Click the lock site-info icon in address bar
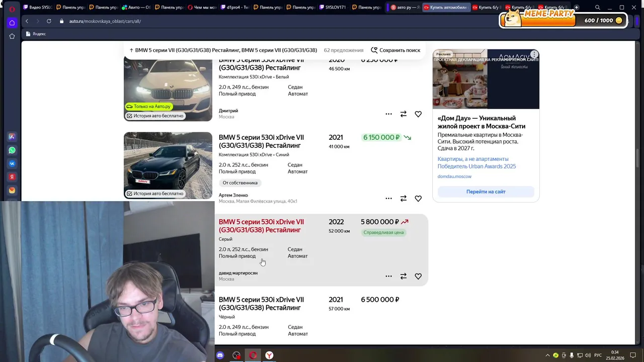 click(x=62, y=21)
